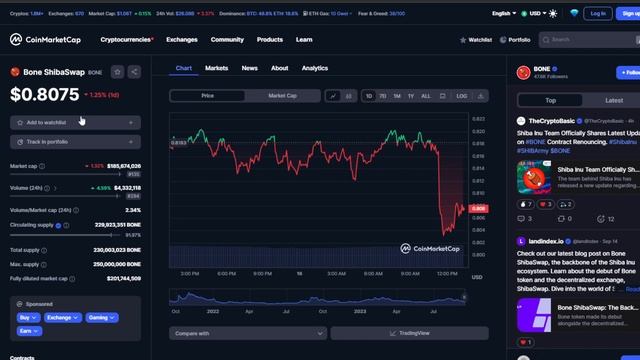Screen dimensions: 640x360
Task: Open the Exchanges menu
Action: click(182, 40)
